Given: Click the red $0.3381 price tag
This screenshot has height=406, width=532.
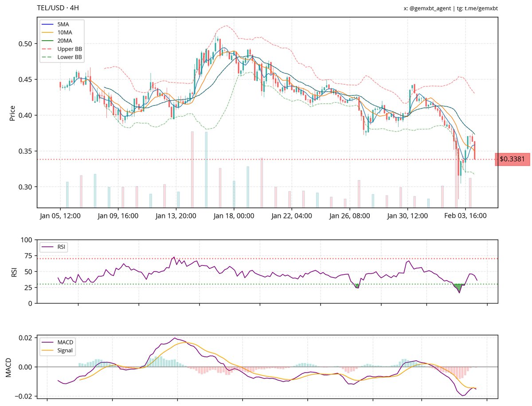Looking at the screenshot, I should [512, 159].
